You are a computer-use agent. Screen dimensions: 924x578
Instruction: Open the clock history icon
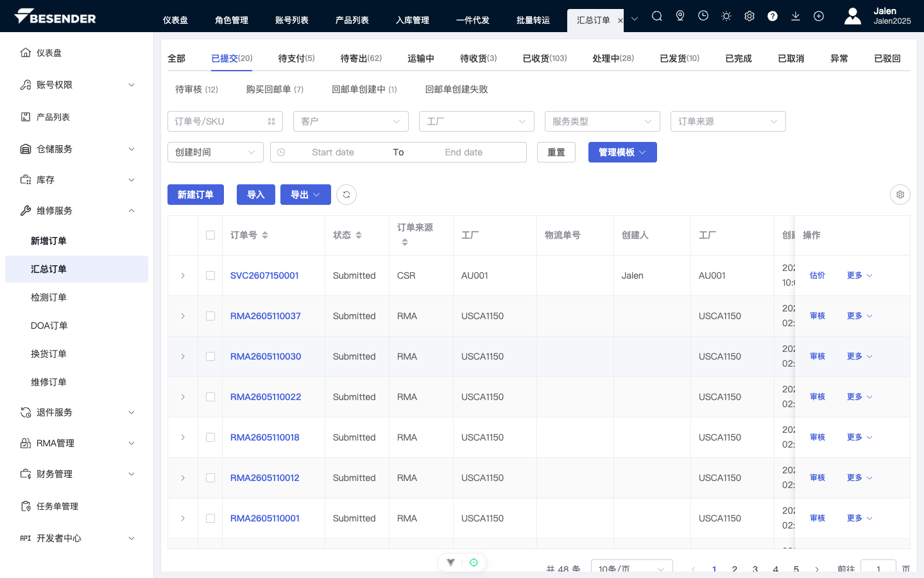703,16
